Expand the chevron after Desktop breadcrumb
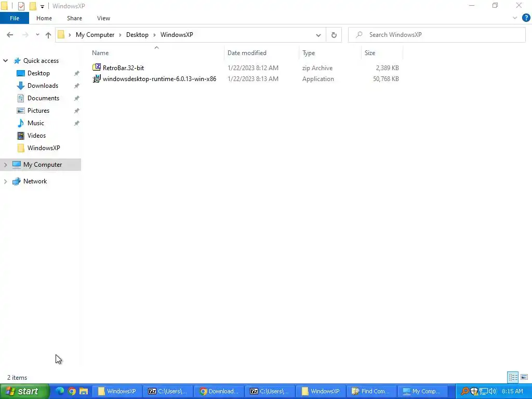 (154, 35)
